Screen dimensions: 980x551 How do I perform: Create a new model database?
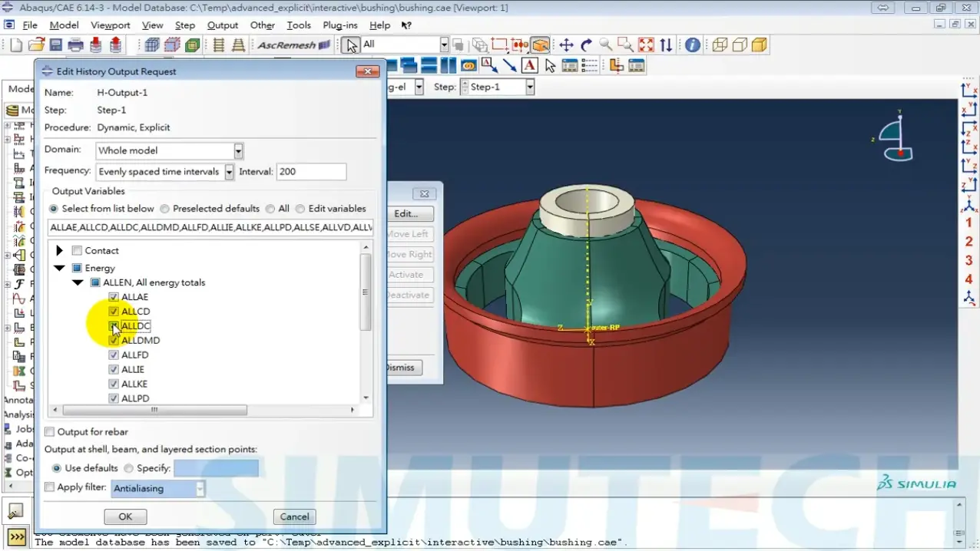[16, 45]
